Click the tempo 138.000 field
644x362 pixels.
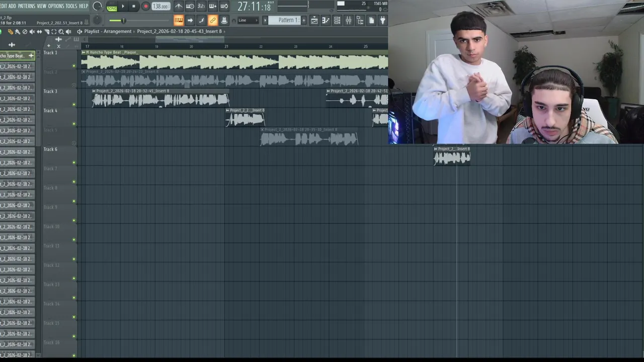click(x=160, y=7)
